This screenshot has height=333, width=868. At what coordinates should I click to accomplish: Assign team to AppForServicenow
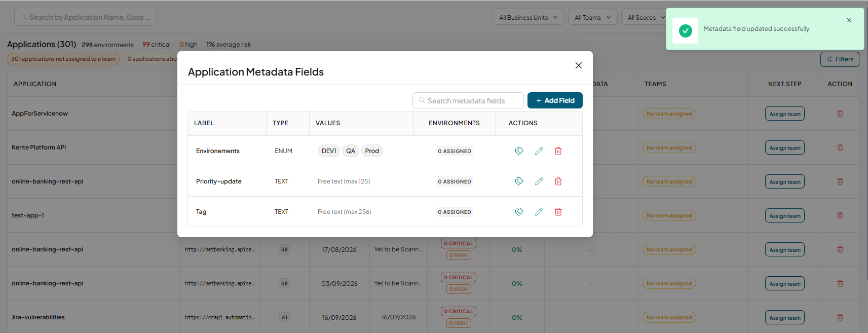point(784,114)
